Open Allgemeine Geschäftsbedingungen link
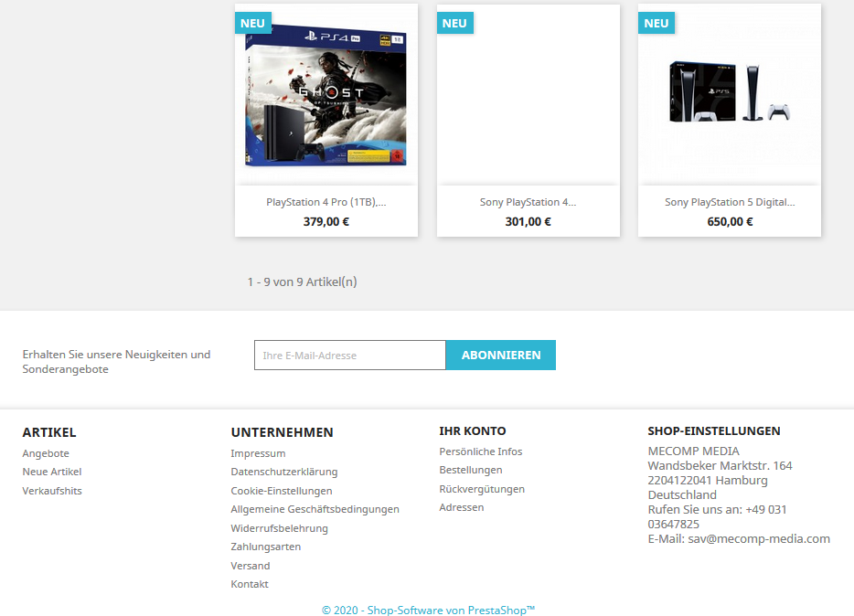The width and height of the screenshot is (854, 616). (x=315, y=509)
